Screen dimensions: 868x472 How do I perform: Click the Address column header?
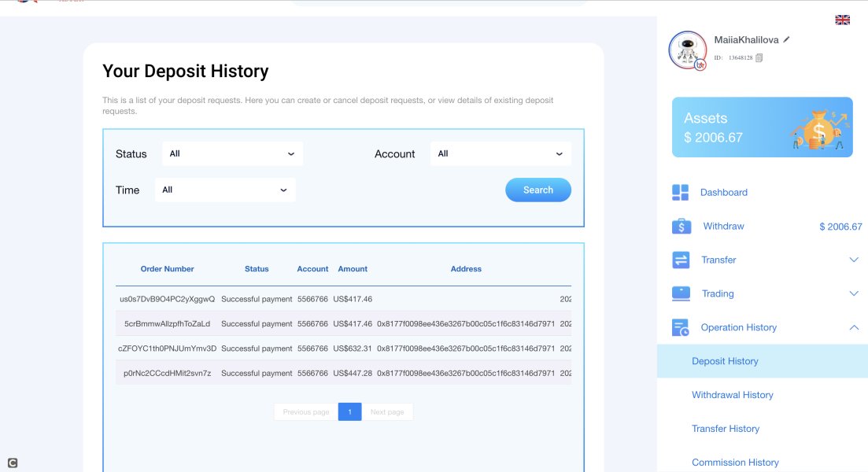pyautogui.click(x=466, y=269)
